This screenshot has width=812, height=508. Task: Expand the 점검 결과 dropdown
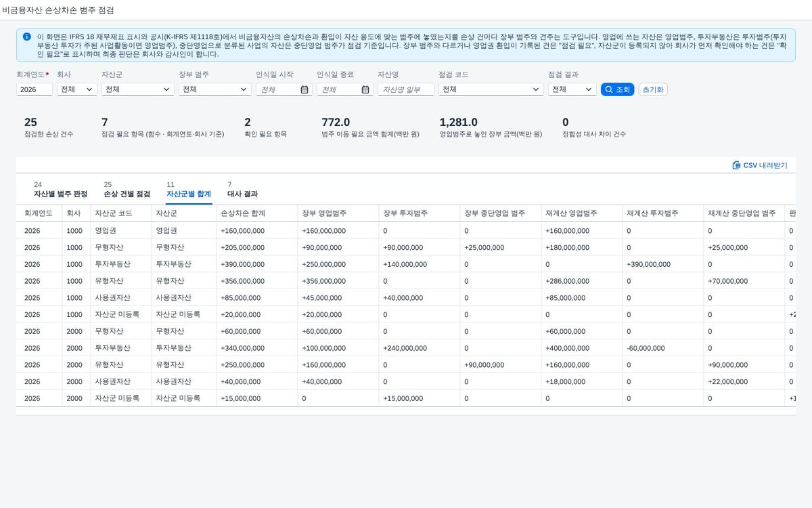click(x=572, y=89)
